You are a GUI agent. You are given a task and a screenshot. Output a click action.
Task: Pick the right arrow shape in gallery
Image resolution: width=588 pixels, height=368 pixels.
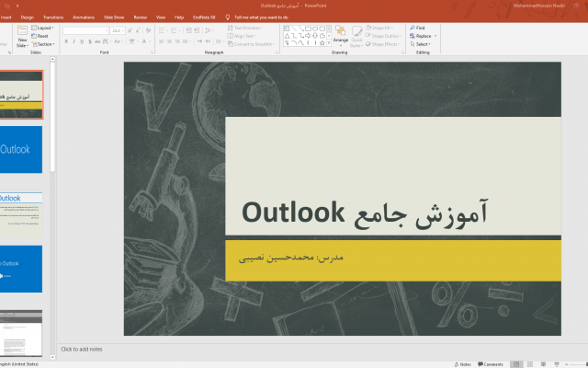coord(308,36)
